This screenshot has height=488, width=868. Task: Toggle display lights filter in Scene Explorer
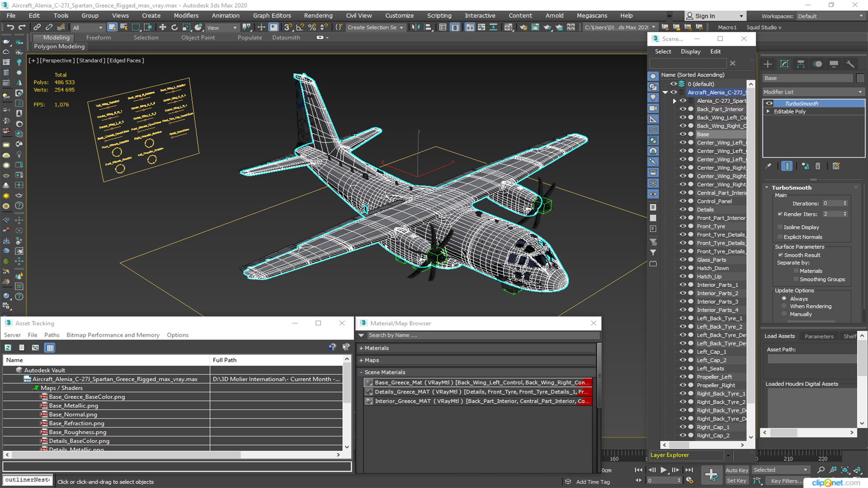coord(653,98)
